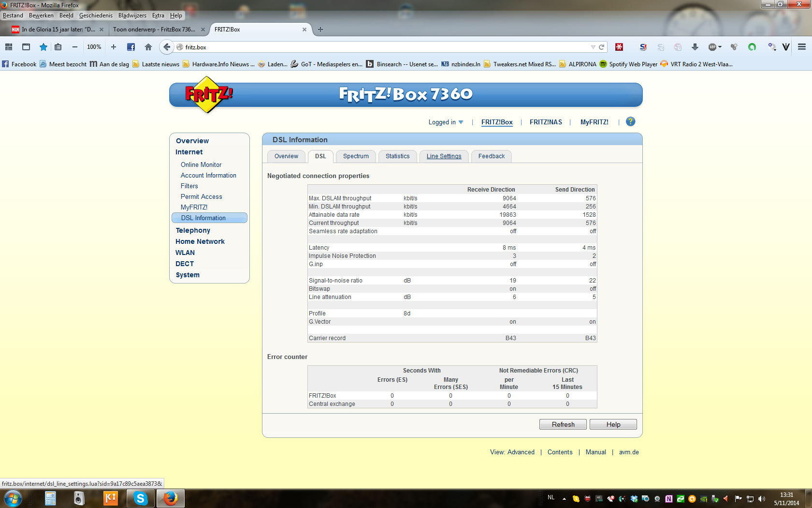Open the address bar history dropdown

[x=593, y=47]
